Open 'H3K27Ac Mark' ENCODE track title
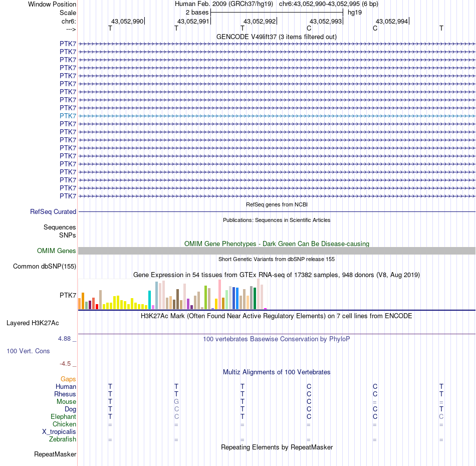The image size is (476, 466). tap(277, 316)
